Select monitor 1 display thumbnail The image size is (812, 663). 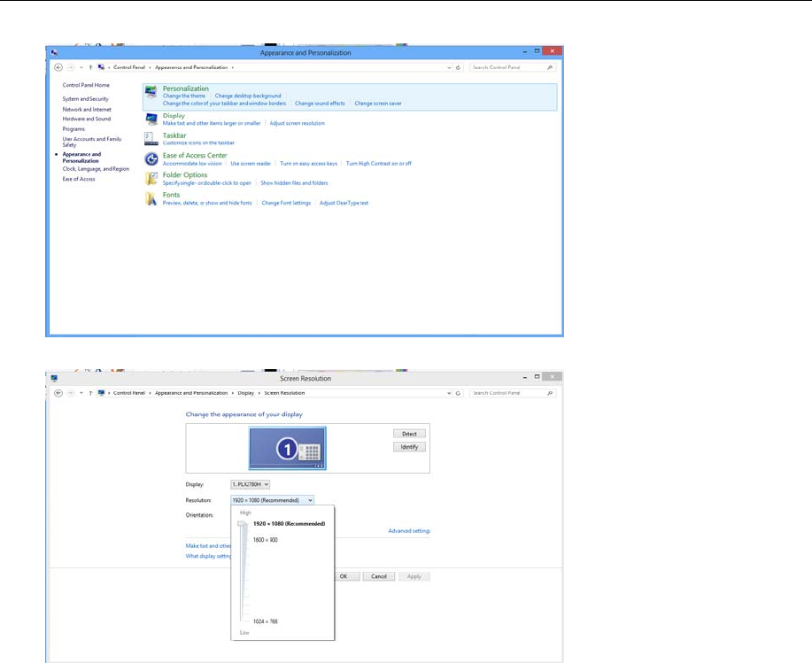(x=288, y=448)
